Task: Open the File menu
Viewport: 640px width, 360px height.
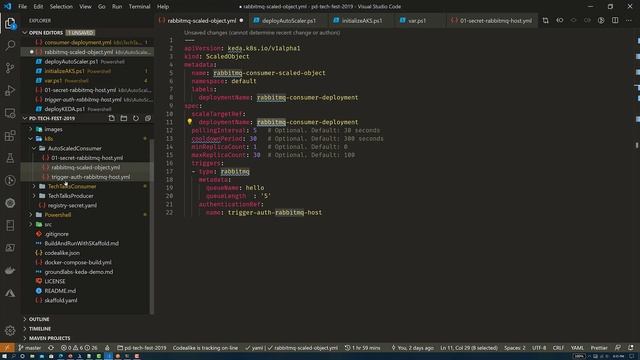Action: tap(22, 7)
